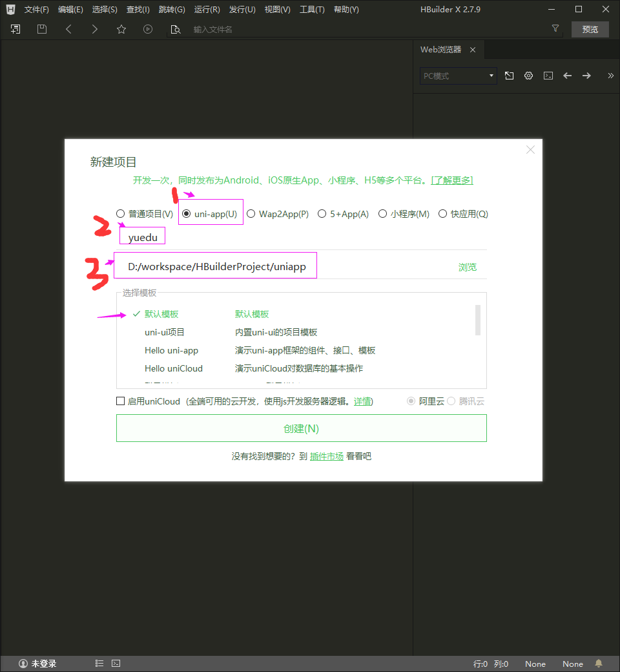Open the PC模式 dropdown

coord(458,76)
